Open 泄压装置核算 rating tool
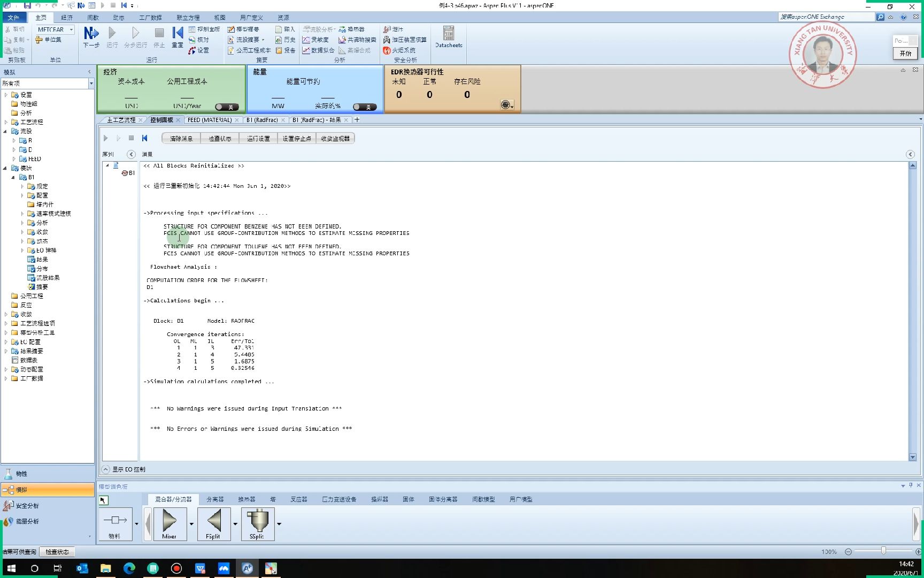 pyautogui.click(x=404, y=40)
